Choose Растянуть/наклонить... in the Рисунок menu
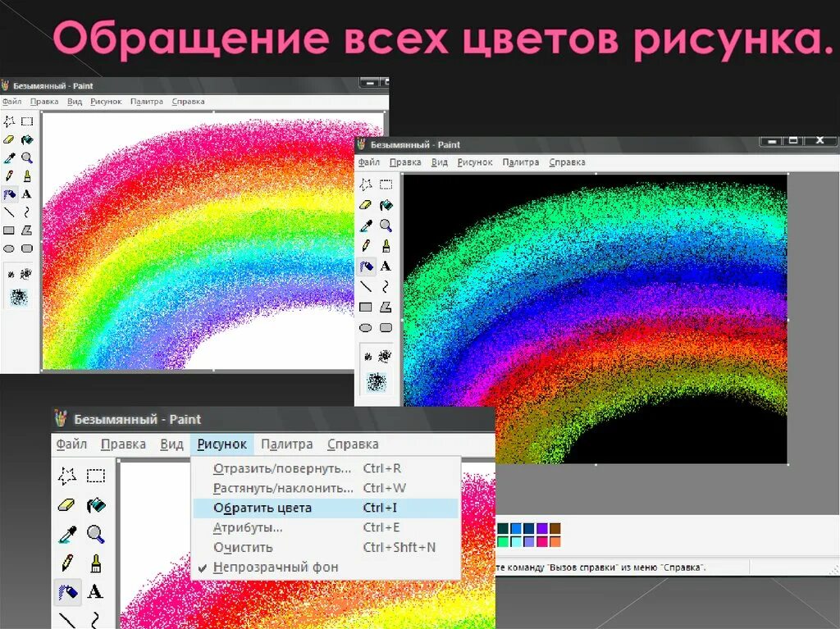The image size is (840, 629). (x=326, y=488)
